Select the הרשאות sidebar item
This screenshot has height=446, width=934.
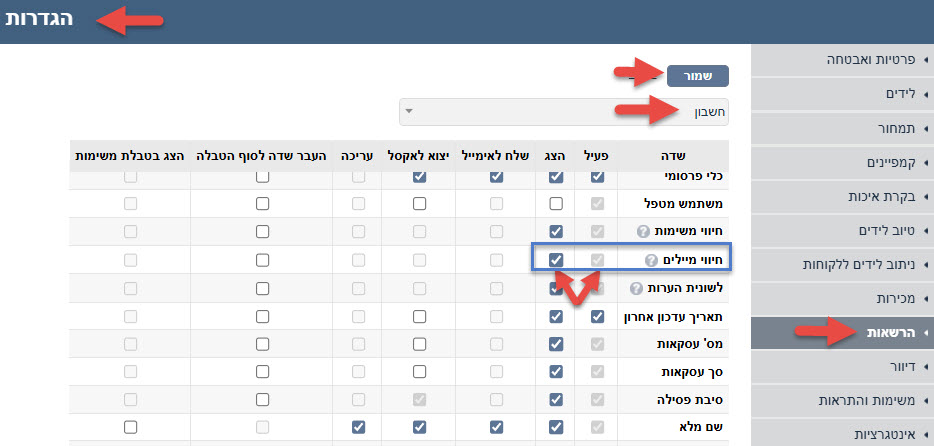tap(842, 332)
